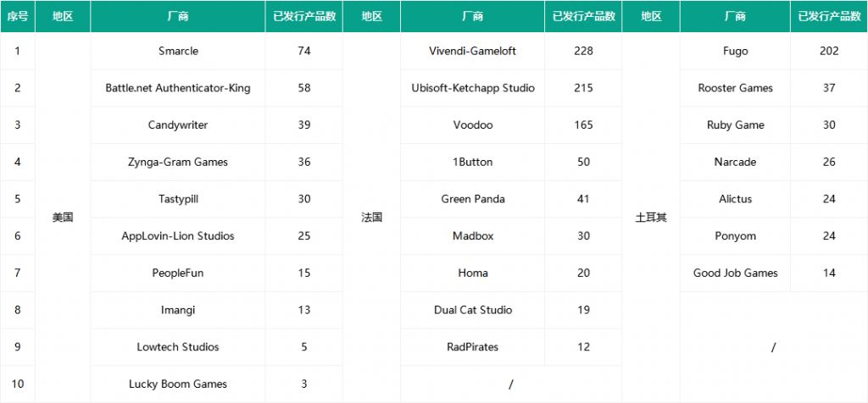
Task: Click the RadPirates cell
Action: pyautogui.click(x=473, y=347)
